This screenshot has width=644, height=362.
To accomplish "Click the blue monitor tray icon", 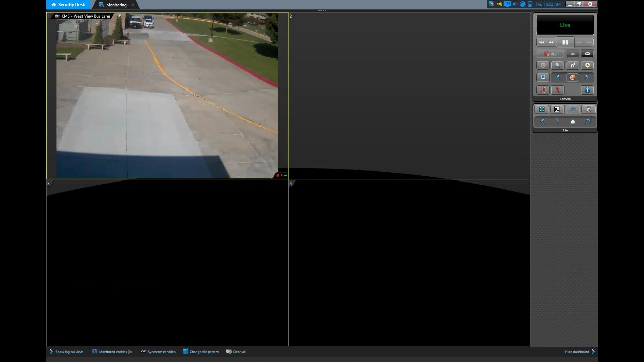I will coord(507,4).
